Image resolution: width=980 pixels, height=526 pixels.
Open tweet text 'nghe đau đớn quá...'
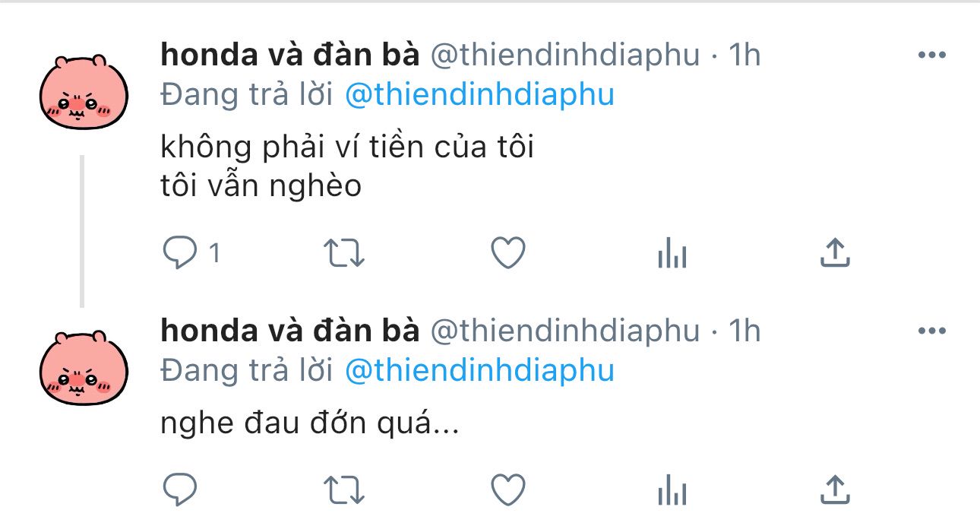(310, 424)
